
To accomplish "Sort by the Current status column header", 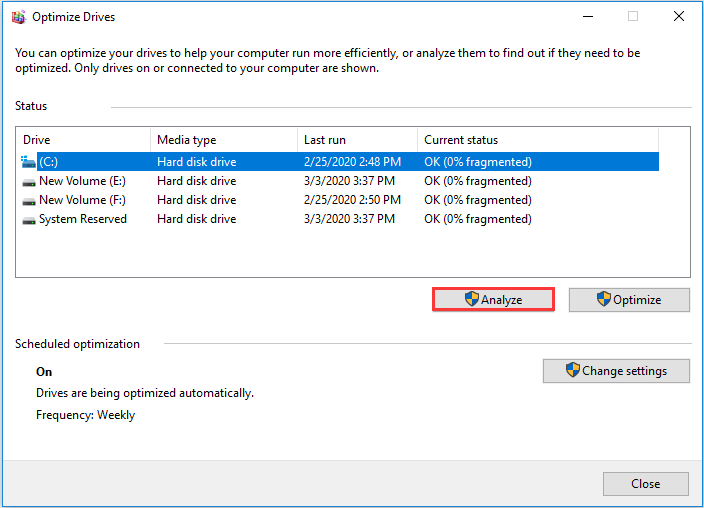I will [538, 140].
